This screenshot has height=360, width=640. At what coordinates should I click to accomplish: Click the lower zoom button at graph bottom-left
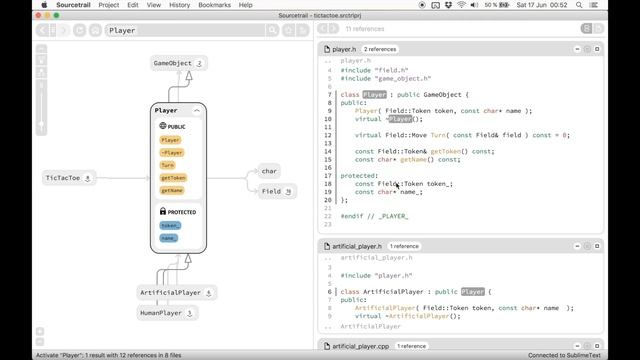40,342
